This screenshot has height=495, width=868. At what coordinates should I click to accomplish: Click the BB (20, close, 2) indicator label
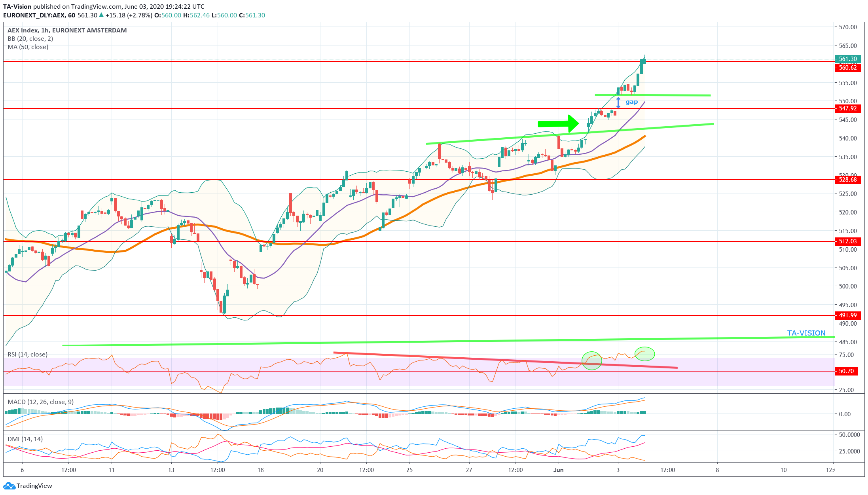coord(30,38)
